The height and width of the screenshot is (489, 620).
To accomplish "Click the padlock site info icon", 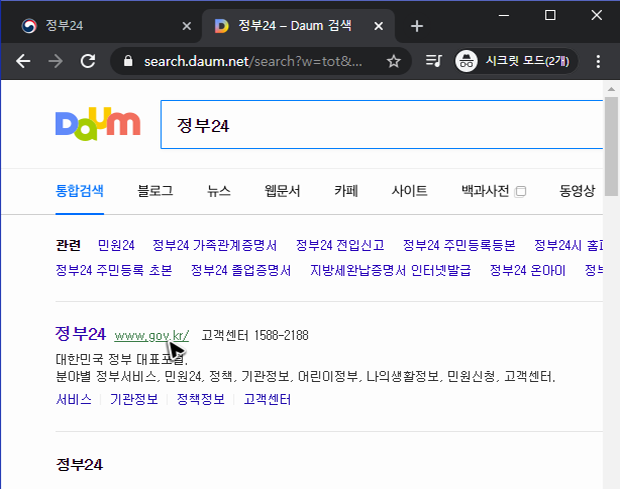I will click(128, 61).
